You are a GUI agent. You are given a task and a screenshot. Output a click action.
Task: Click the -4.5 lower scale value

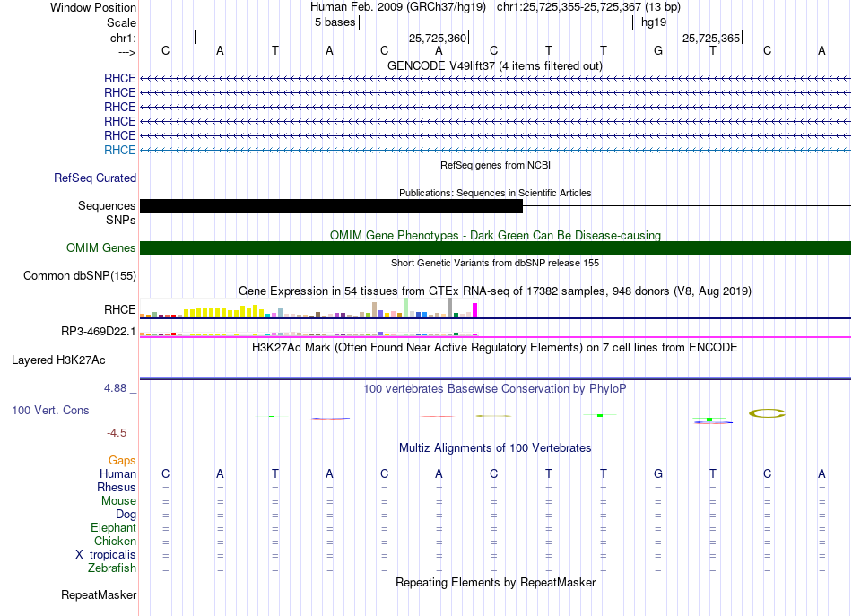pos(117,432)
